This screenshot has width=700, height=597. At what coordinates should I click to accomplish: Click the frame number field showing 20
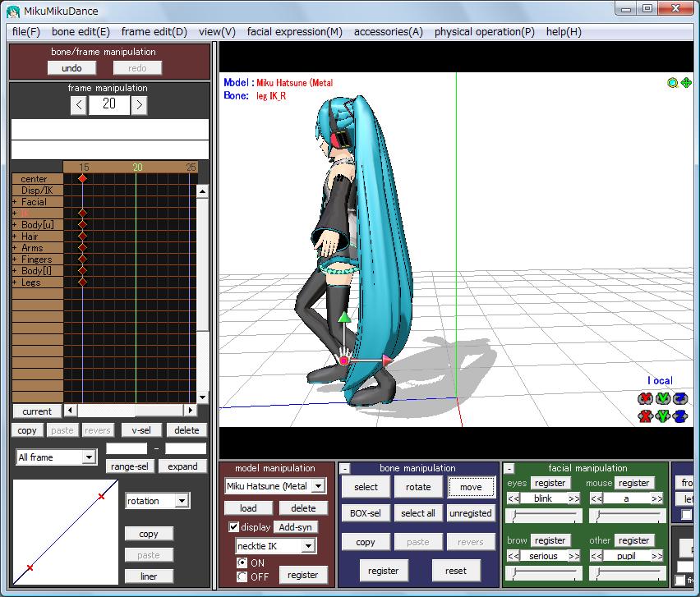(x=109, y=105)
